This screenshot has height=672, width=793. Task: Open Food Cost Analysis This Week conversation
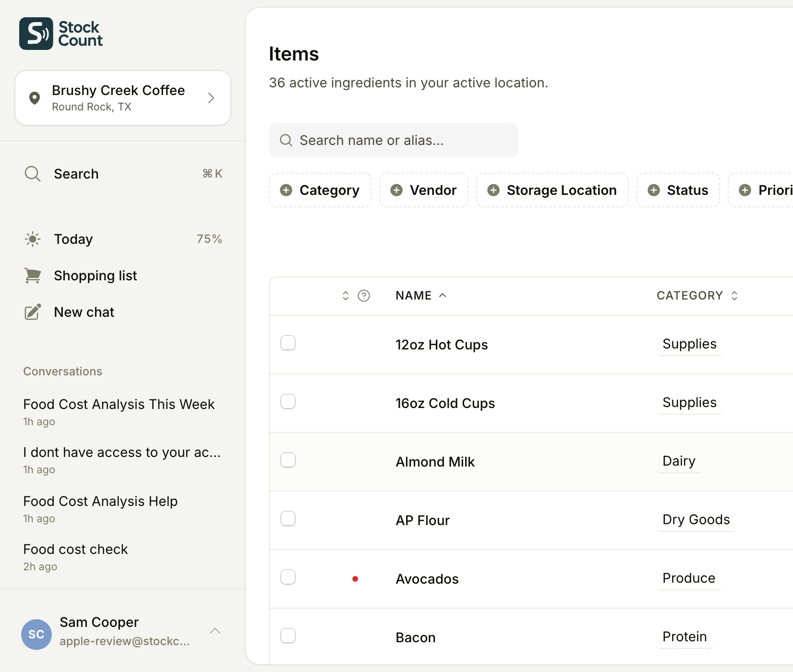(123, 412)
